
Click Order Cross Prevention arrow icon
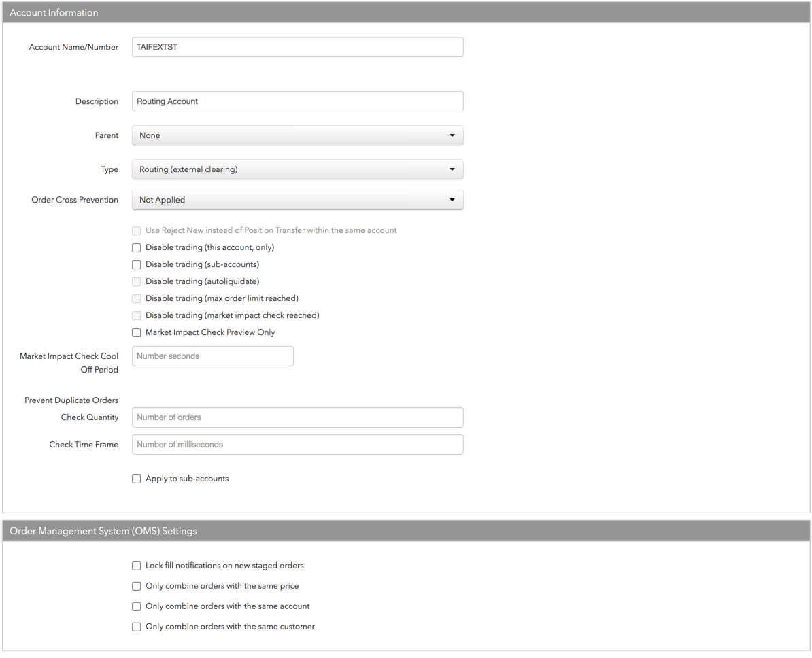[452, 200]
